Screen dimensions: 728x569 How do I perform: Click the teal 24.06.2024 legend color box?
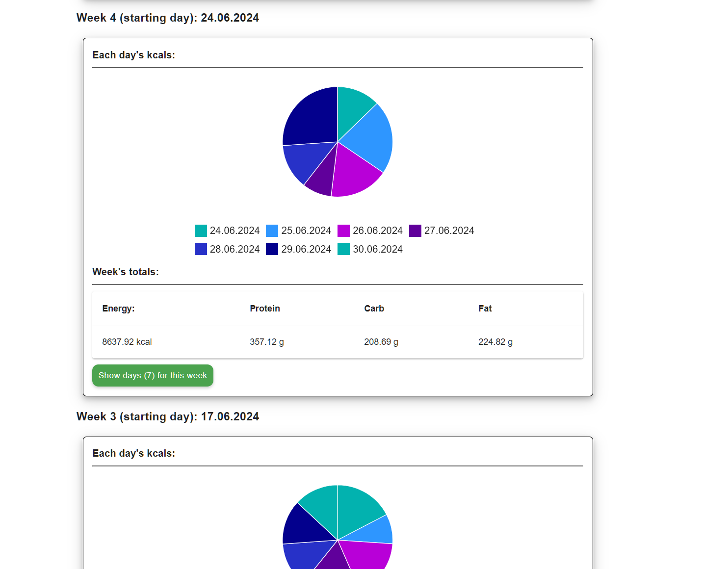201,231
